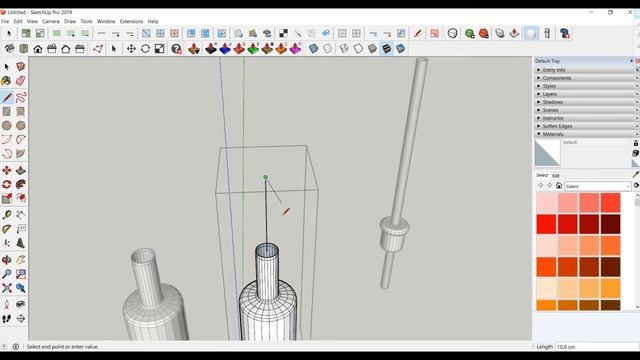This screenshot has width=640, height=360.
Task: Pick the Paint Bucket tool
Action: pos(7,80)
